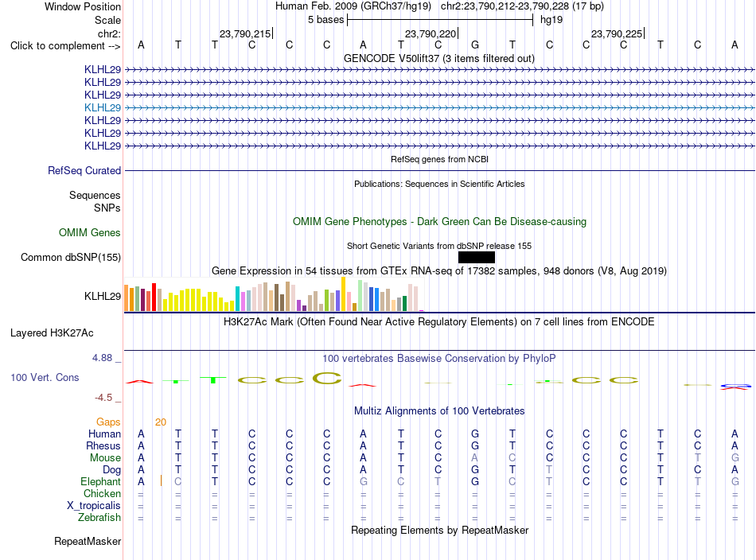Click '100 vertebrates Basewise Conservation by PhyloP' title
Screen dimensions: 756x560
[x=438, y=359]
